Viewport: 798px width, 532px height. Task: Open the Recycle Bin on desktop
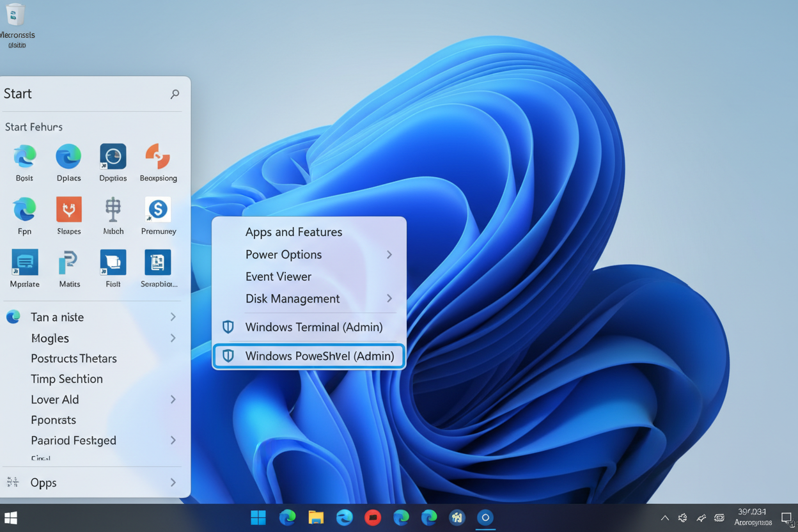pos(15,15)
